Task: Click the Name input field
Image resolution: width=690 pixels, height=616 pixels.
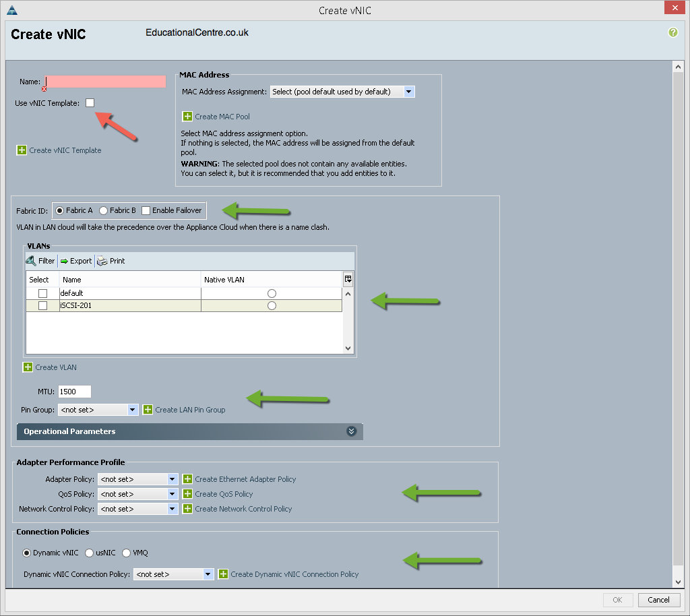Action: coord(106,82)
